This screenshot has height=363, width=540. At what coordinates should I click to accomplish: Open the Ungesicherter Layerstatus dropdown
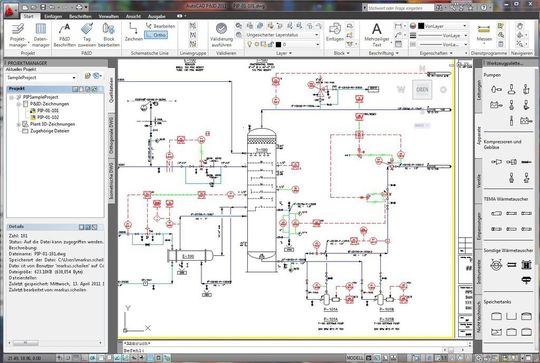click(x=282, y=35)
